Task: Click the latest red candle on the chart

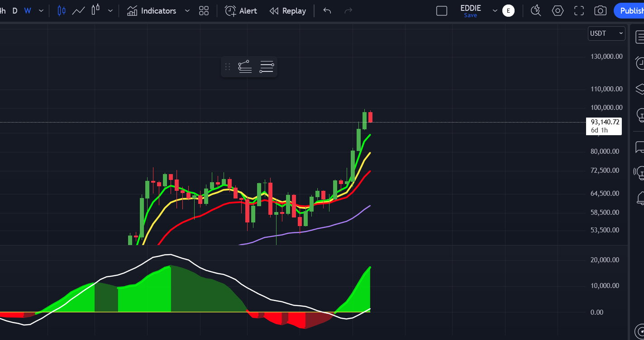Action: [370, 117]
